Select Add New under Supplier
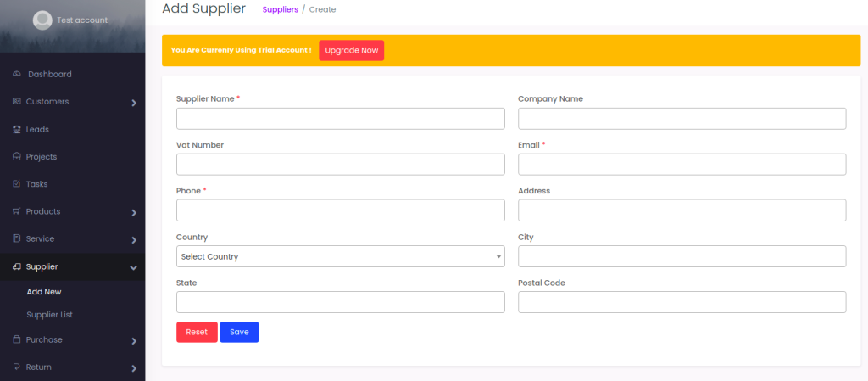868x381 pixels. (44, 292)
